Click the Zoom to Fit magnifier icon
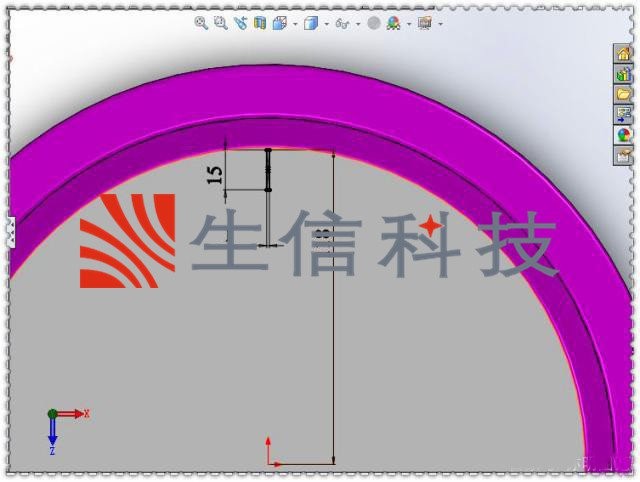Image resolution: width=640 pixels, height=482 pixels. 201,23
